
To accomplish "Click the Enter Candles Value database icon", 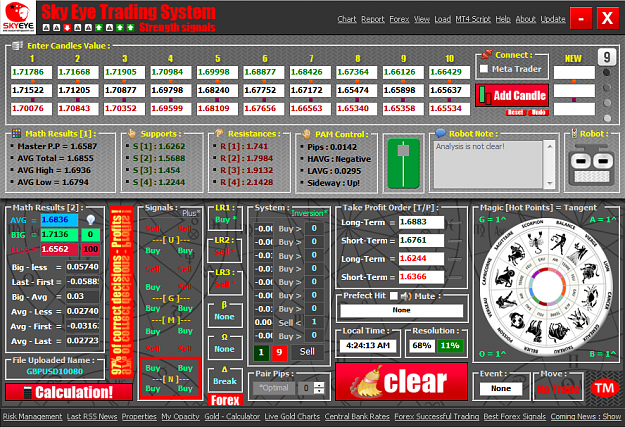I will click(x=17, y=45).
